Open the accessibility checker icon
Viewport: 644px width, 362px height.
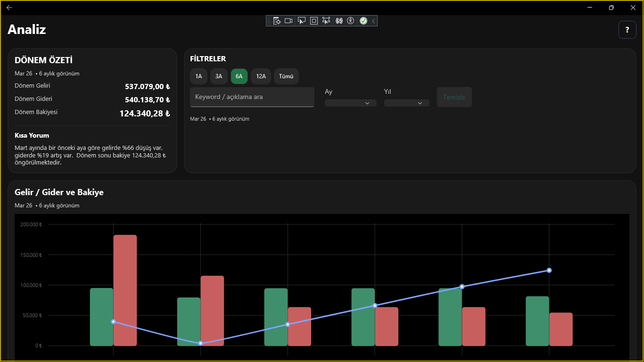[350, 21]
